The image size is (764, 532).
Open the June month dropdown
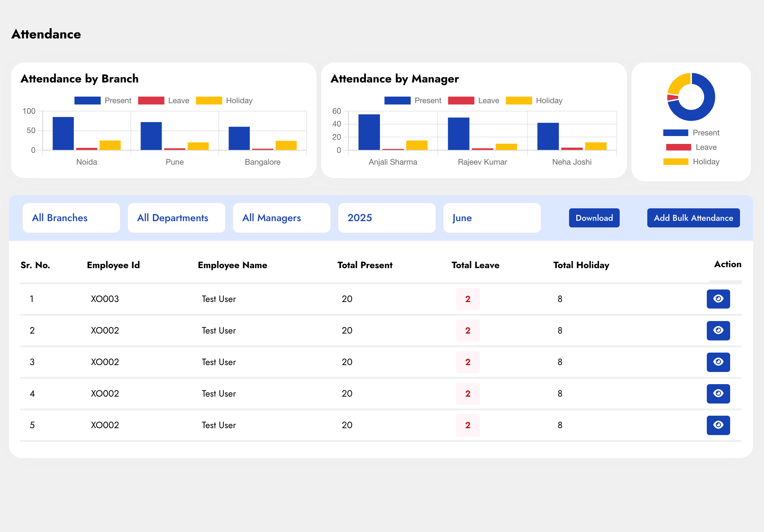pos(491,218)
